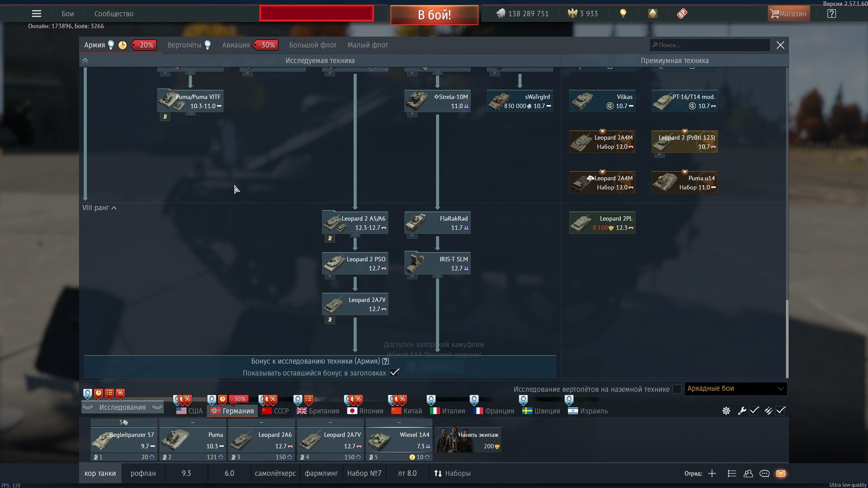Click the red list icon above Исследования
This screenshot has height=488, width=868.
109,393
